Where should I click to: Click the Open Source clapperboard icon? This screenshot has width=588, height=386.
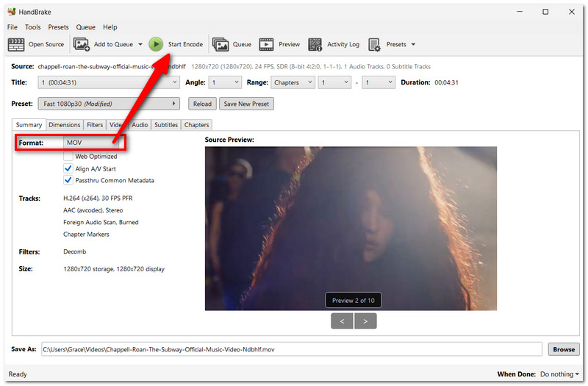click(15, 44)
